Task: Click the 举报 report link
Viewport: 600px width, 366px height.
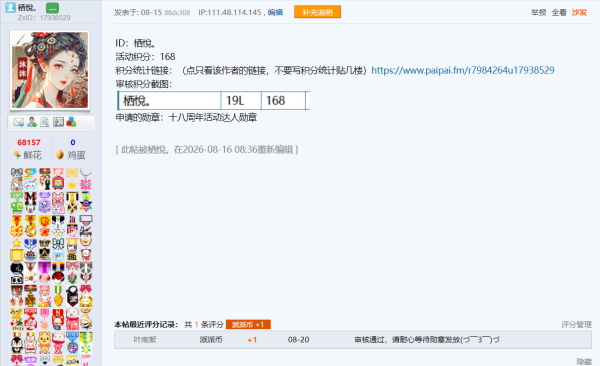Action: pos(538,13)
